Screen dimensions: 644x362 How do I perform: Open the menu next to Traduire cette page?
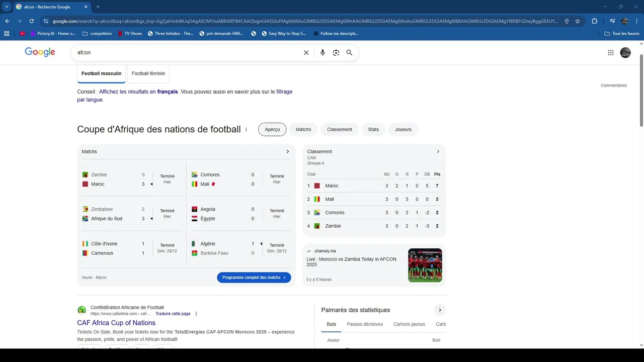(196, 314)
